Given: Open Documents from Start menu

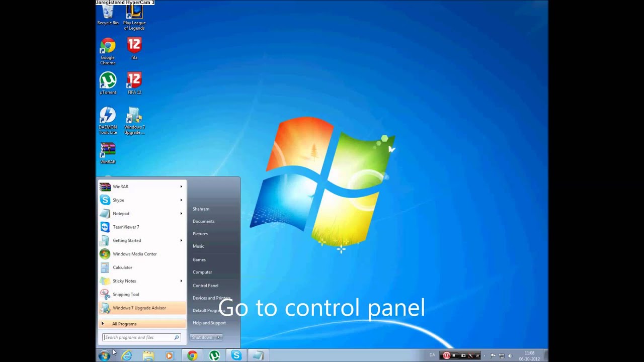Looking at the screenshot, I should (x=203, y=221).
